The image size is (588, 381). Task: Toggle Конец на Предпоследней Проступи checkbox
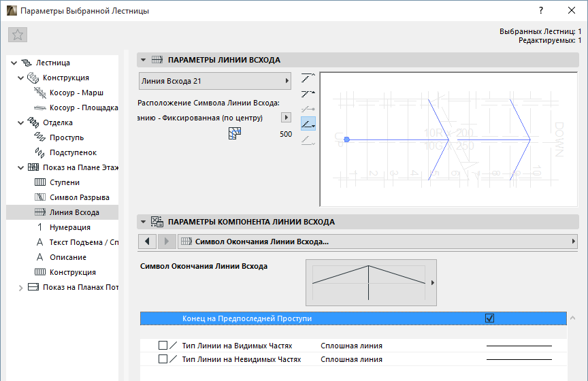point(489,318)
